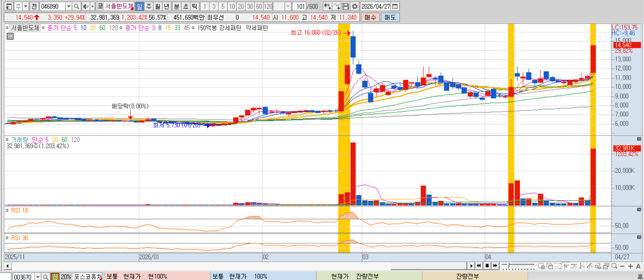Switch to minute (분) chart period

click(x=177, y=6)
